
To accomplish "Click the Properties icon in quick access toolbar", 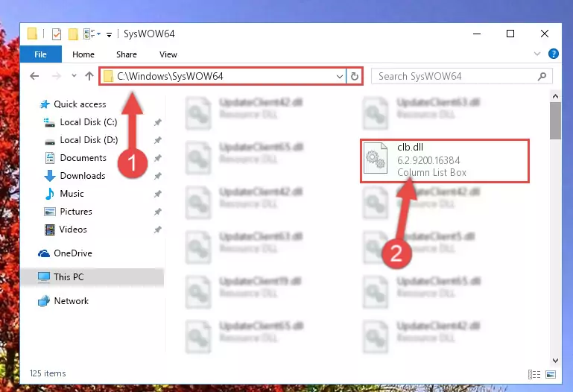I will 57,34.
